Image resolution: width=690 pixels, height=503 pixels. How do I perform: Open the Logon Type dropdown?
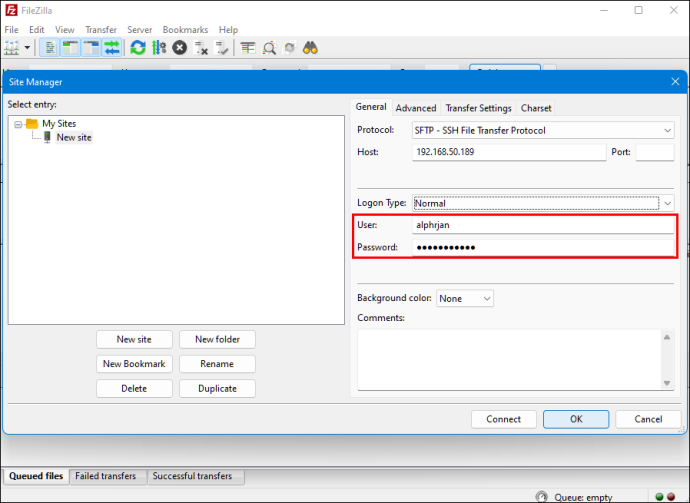543,203
